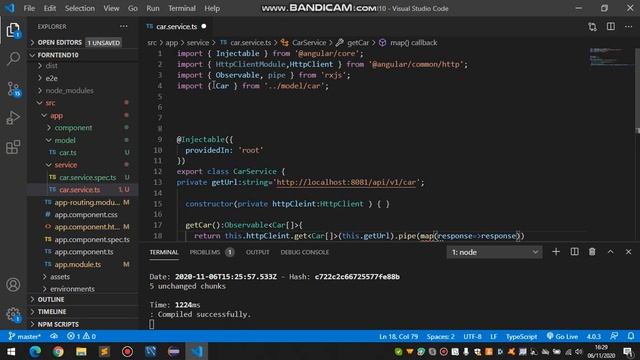640x360 pixels.
Task: Click the feedback icon in the status bar
Action: 614,336
